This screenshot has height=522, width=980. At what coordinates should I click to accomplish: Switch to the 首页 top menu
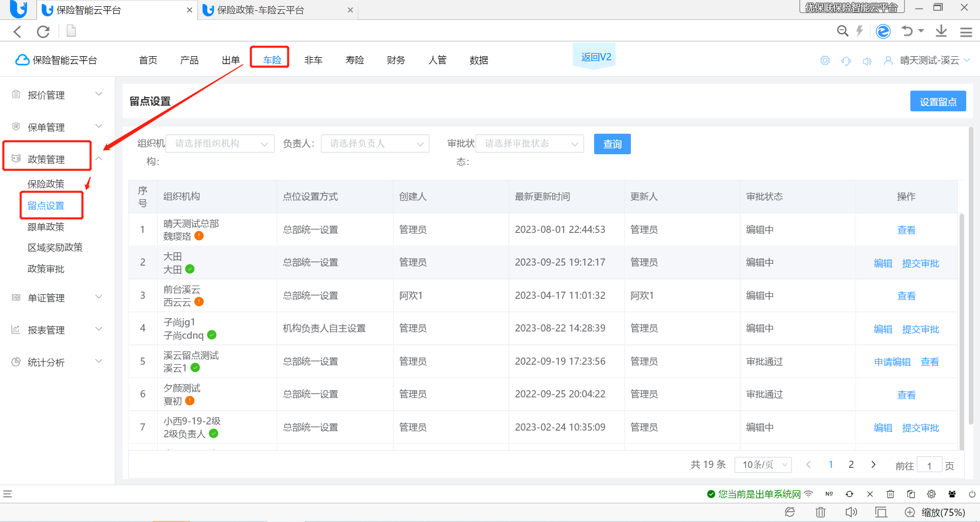(x=148, y=60)
